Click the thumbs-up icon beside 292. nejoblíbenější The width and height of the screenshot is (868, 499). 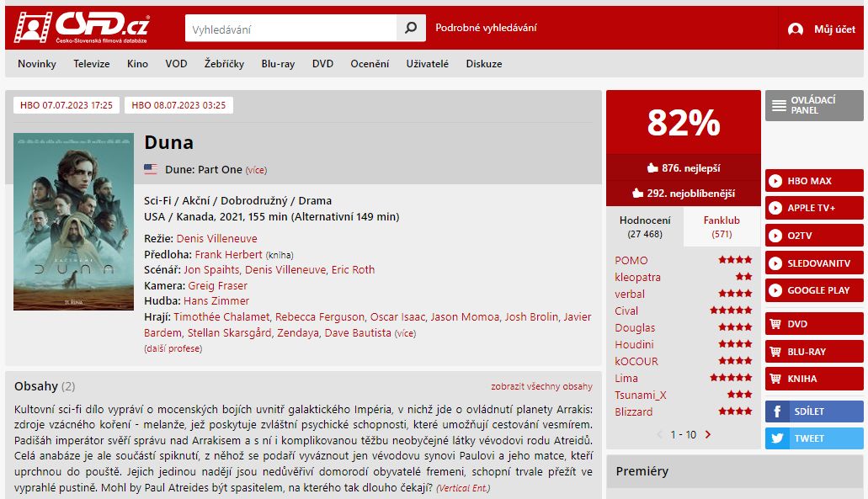point(637,193)
